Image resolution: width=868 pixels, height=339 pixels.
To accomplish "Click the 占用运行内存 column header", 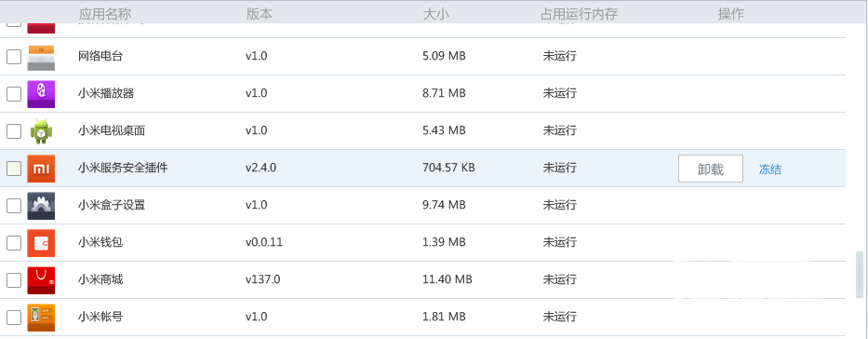I will pos(579,14).
